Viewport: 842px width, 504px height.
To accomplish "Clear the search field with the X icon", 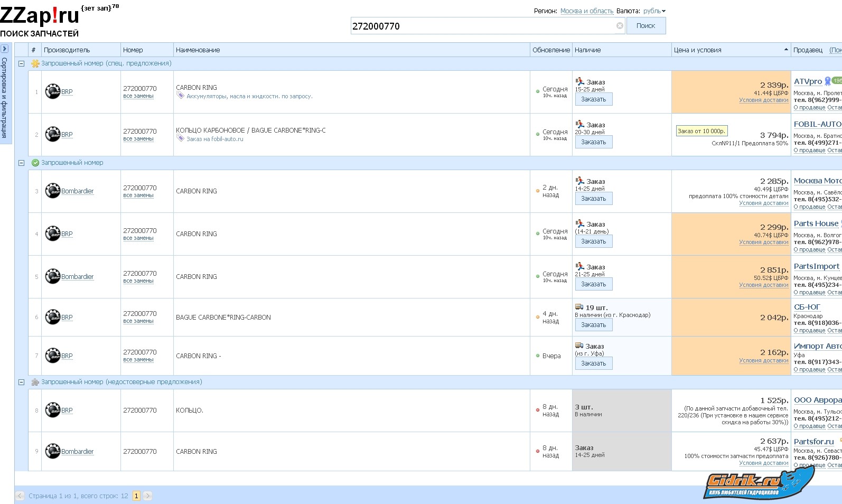I will point(620,26).
